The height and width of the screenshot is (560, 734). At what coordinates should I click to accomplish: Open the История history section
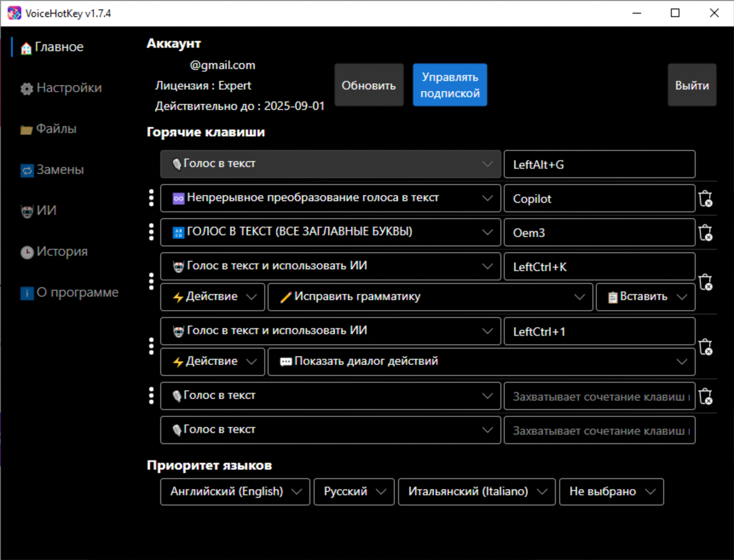point(53,252)
